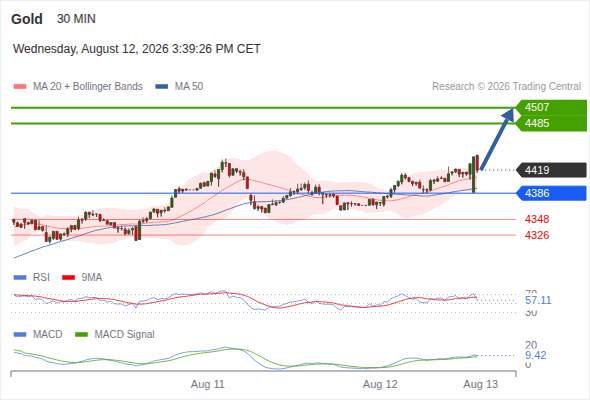This screenshot has width=590, height=400.
Task: Click the 4348 red support level label
Action: tap(537, 219)
